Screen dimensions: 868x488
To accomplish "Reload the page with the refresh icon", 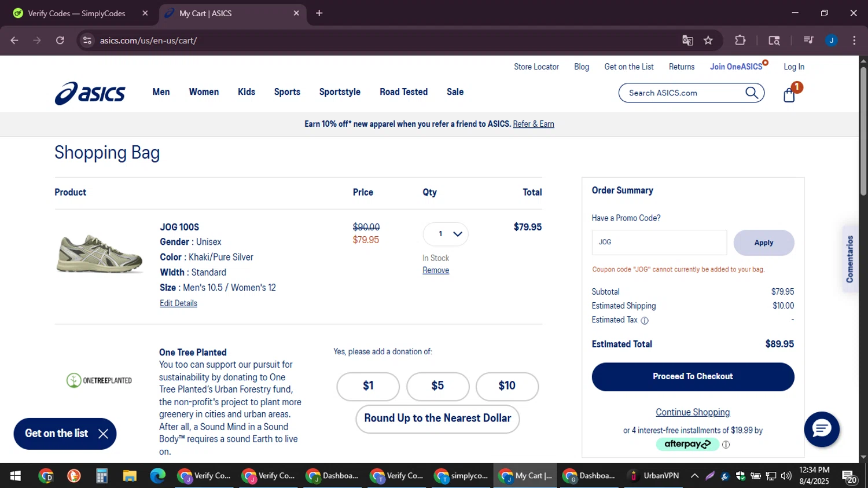I will tap(60, 41).
